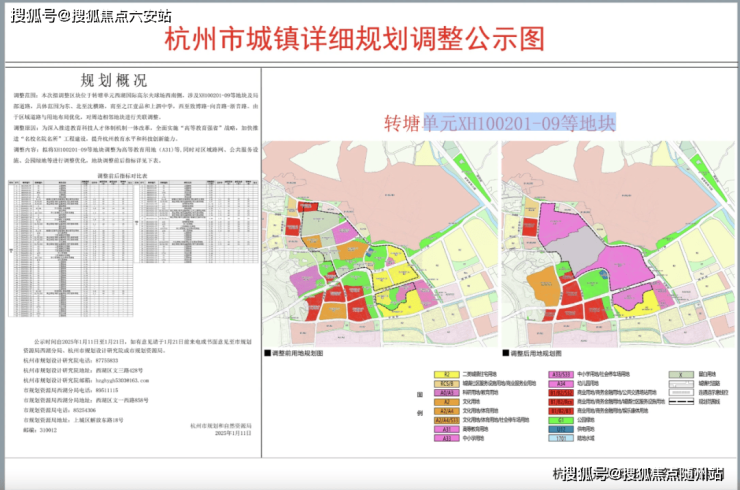Click the 规划概况 section heading
The height and width of the screenshot is (490, 740).
130,81
